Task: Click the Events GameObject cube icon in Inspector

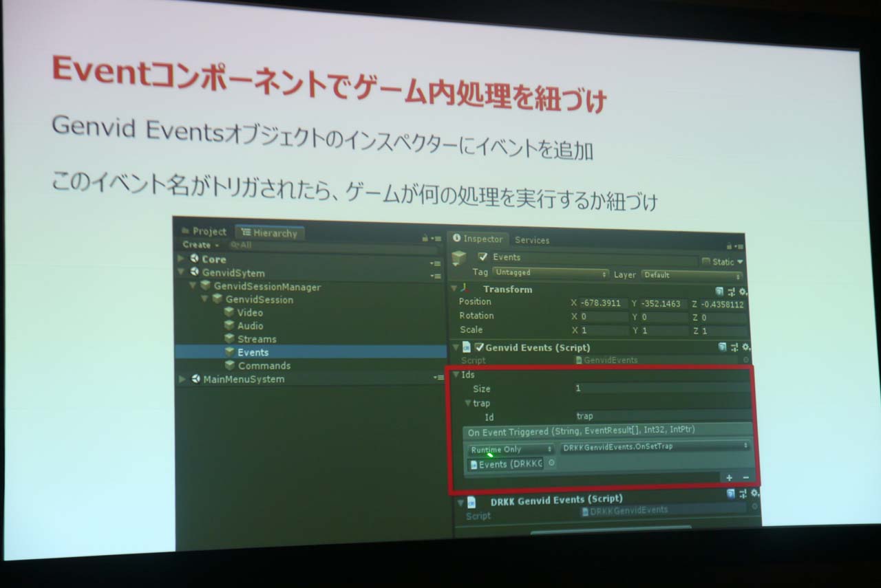Action: [459, 258]
